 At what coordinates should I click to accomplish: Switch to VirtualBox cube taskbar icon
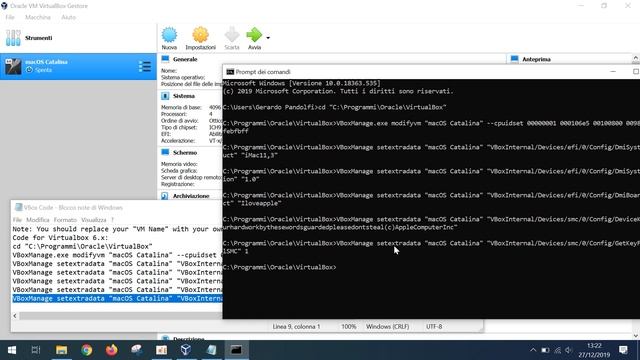(x=186, y=350)
